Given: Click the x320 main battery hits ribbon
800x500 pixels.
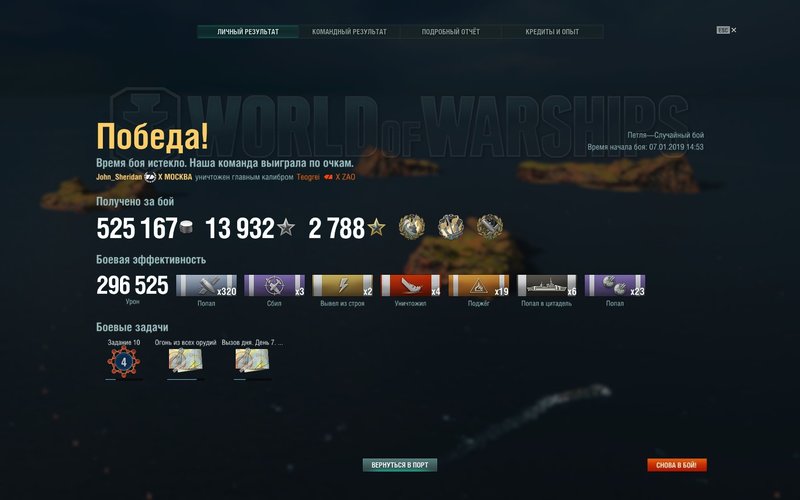Looking at the screenshot, I should [206, 285].
